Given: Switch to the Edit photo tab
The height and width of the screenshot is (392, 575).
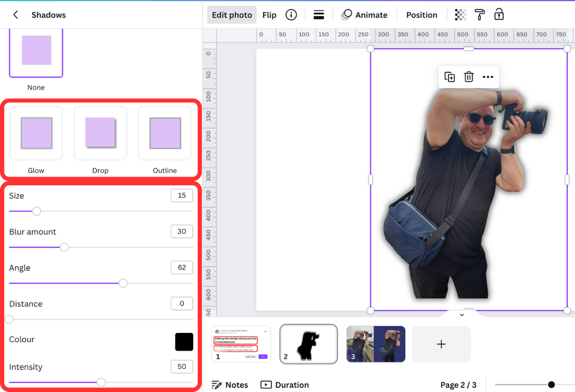Looking at the screenshot, I should coord(232,14).
